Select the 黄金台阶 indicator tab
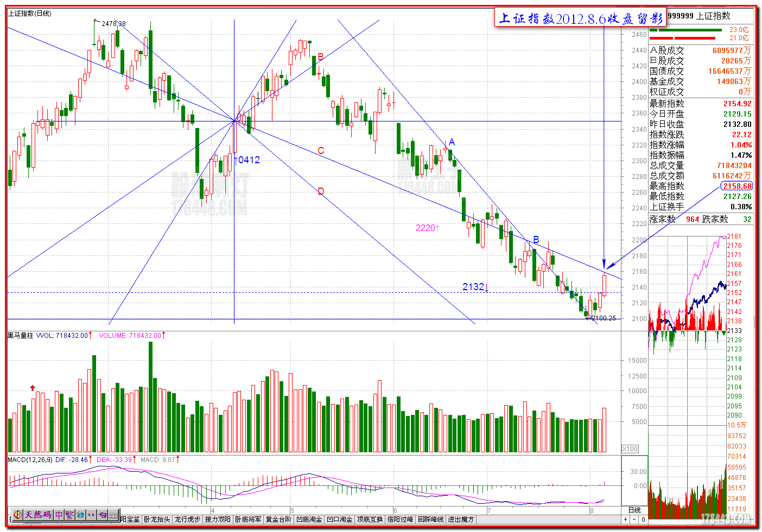Image resolution: width=762 pixels, height=532 pixels. (x=278, y=520)
